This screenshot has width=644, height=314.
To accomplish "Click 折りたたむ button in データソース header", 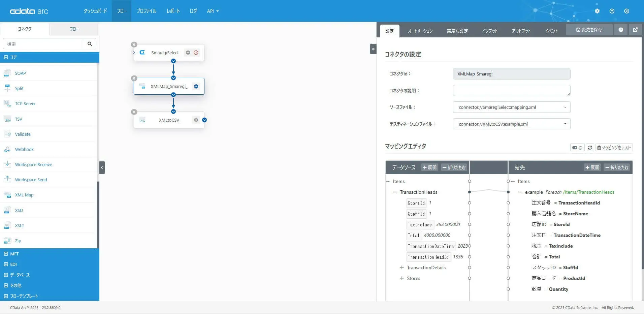I will pyautogui.click(x=454, y=167).
